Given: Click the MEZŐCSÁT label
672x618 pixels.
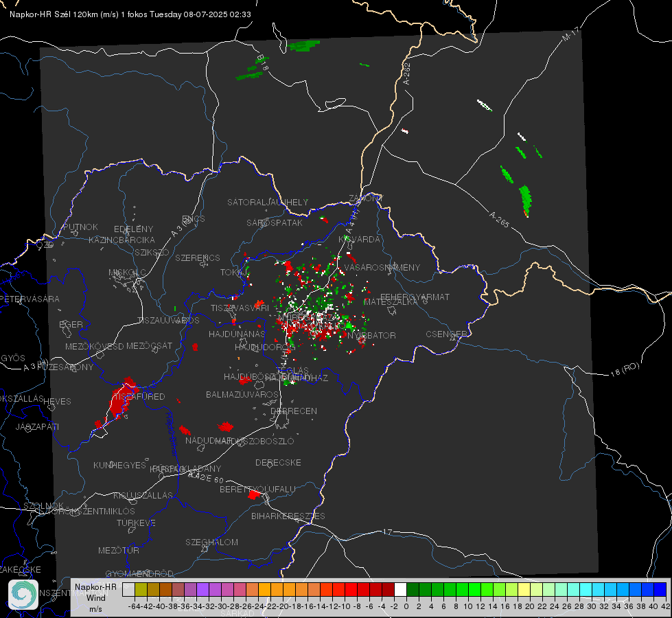Looking at the screenshot, I should [149, 345].
